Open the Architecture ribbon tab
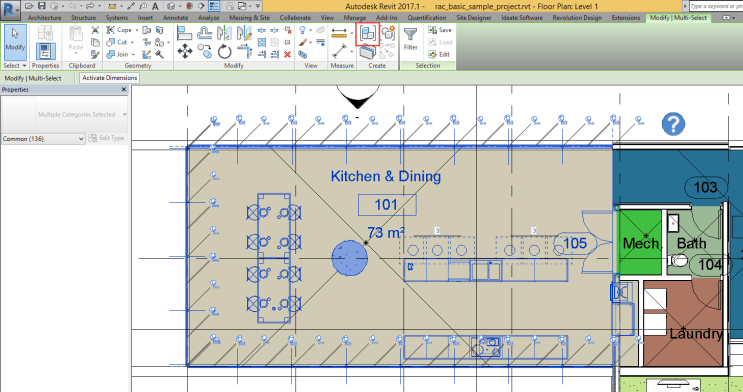 [x=45, y=18]
